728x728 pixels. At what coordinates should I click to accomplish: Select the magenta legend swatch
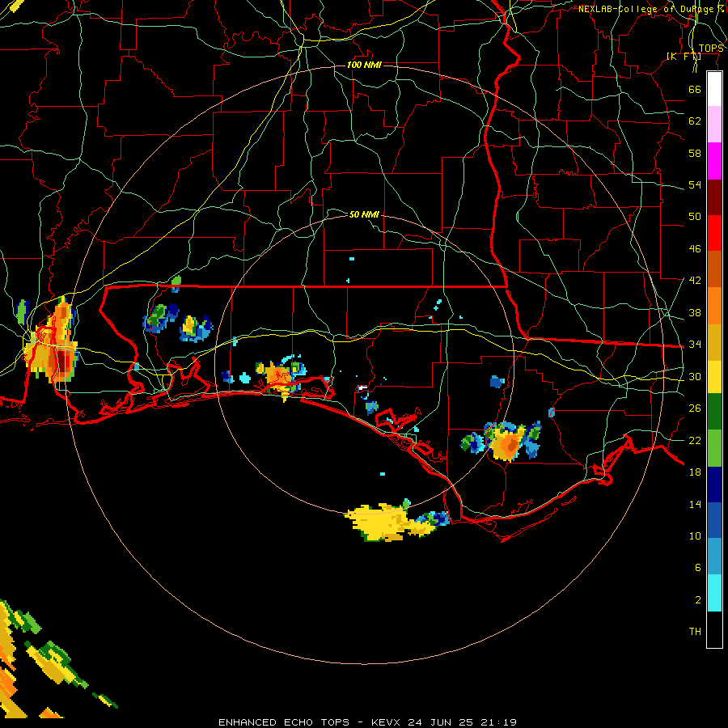[x=714, y=161]
